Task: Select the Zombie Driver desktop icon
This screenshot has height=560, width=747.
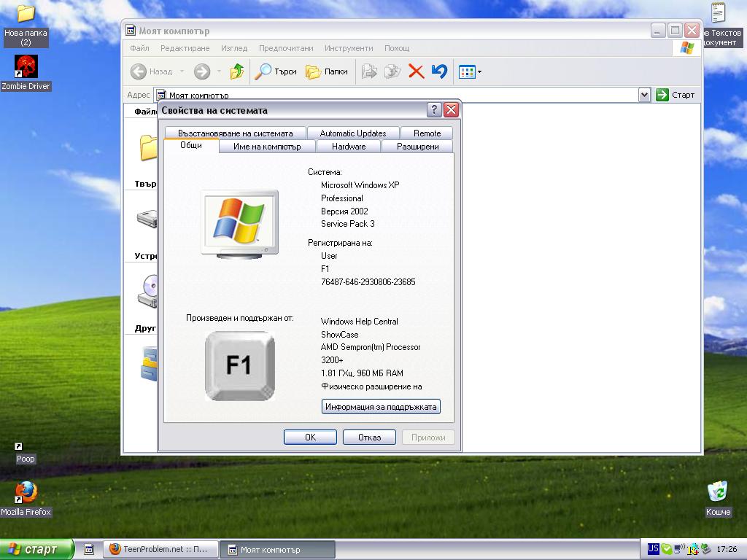Action: [26, 72]
